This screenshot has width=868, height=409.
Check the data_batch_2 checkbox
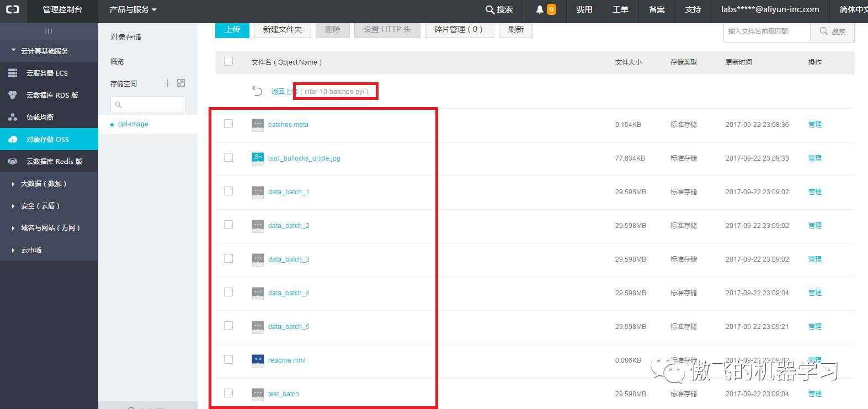(228, 225)
